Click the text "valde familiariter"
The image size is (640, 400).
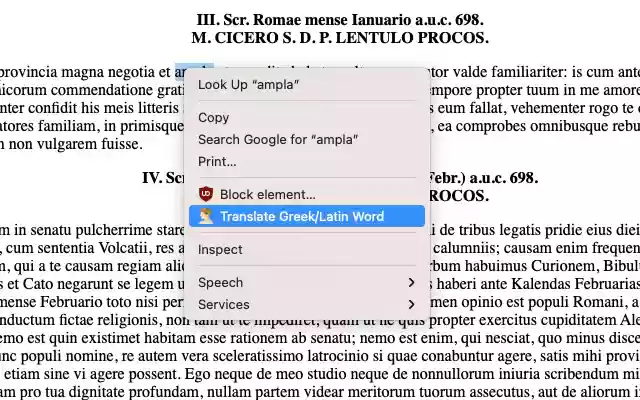(510, 72)
